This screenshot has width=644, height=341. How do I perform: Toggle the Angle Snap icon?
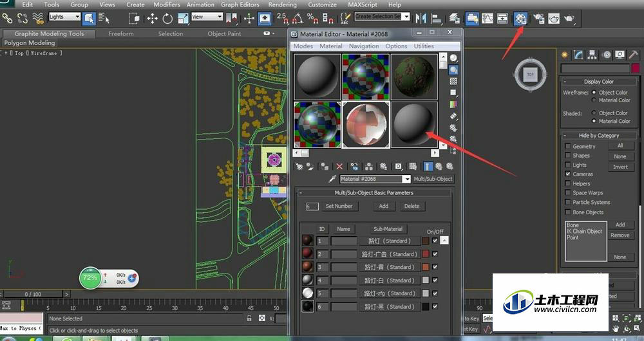tap(298, 19)
